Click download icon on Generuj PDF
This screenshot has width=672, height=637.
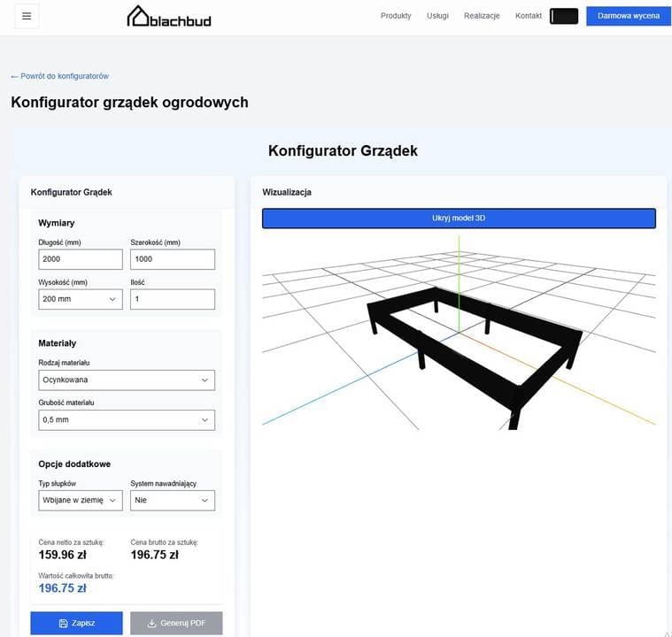(151, 624)
